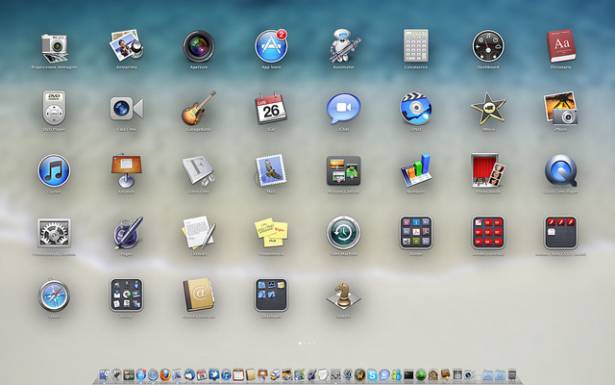Open iTunes music note icon
This screenshot has width=615, height=385.
click(x=54, y=171)
